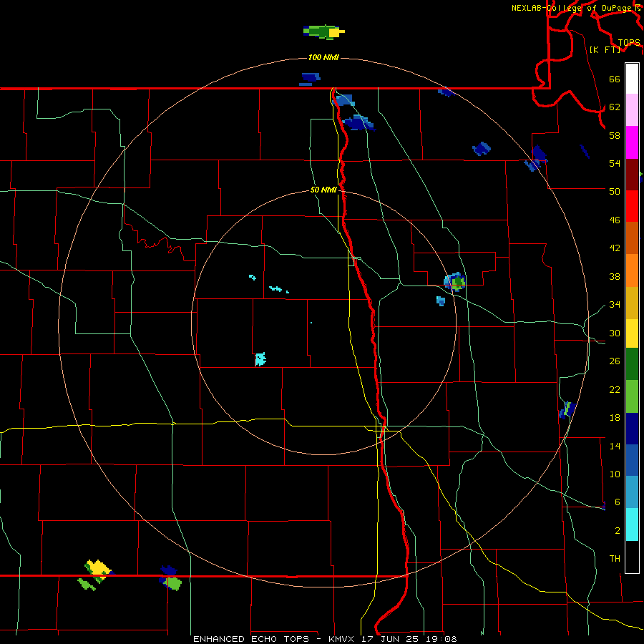This screenshot has width=644, height=644.
Task: Pick the dark green legend swatch
Action: (x=632, y=364)
